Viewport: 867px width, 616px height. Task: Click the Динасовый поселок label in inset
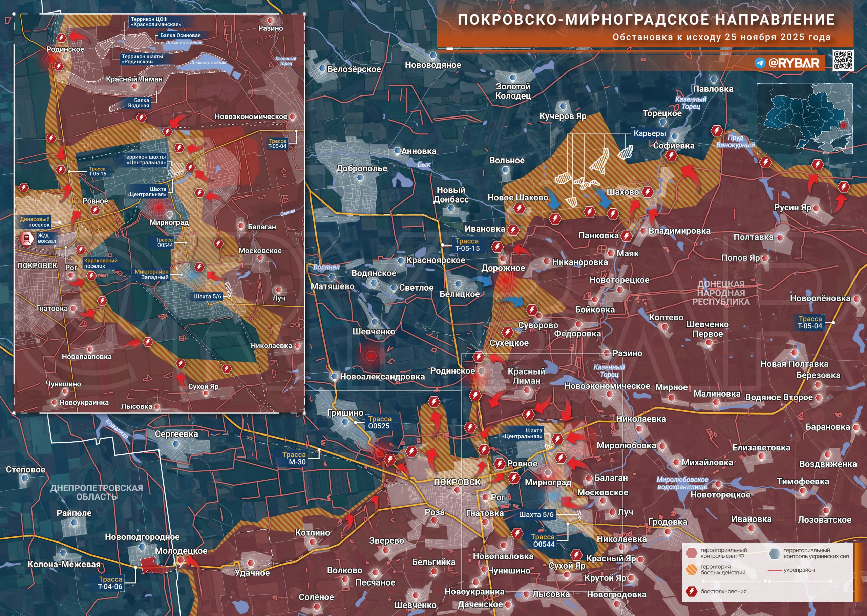pyautogui.click(x=35, y=222)
